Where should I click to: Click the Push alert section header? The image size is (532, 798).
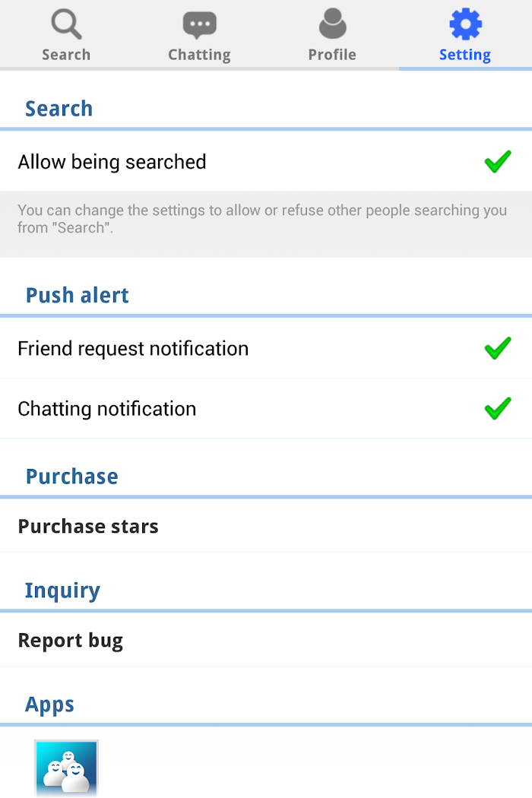(78, 295)
